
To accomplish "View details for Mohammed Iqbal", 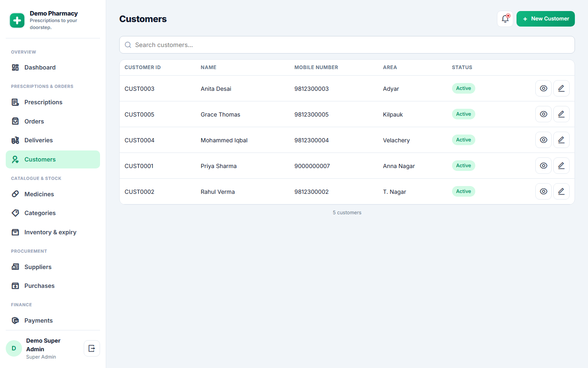I will [543, 140].
